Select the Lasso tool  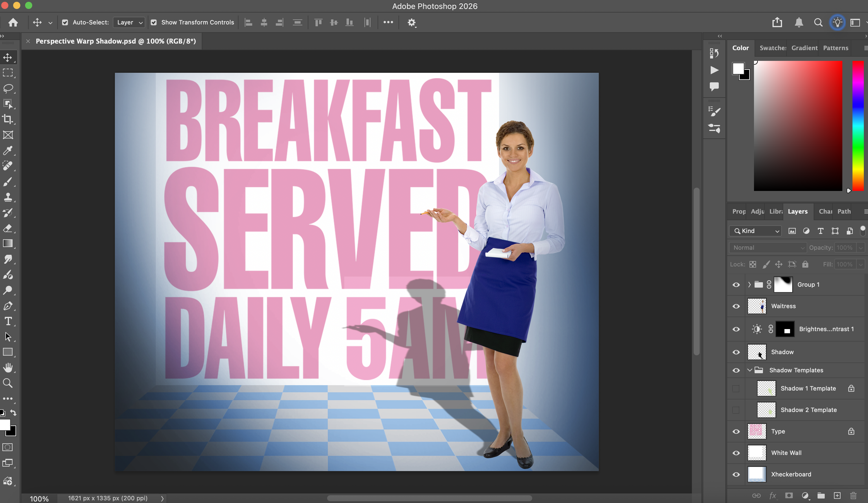click(8, 89)
